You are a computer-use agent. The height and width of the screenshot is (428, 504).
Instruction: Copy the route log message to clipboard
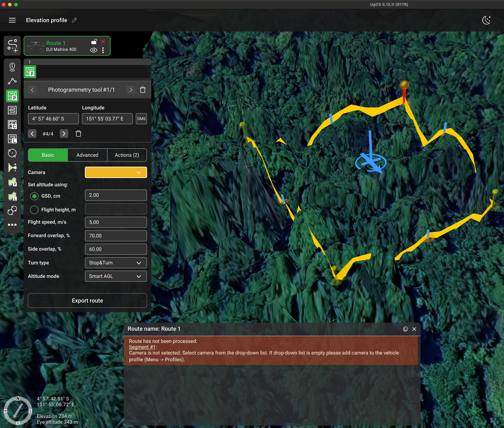pos(405,329)
